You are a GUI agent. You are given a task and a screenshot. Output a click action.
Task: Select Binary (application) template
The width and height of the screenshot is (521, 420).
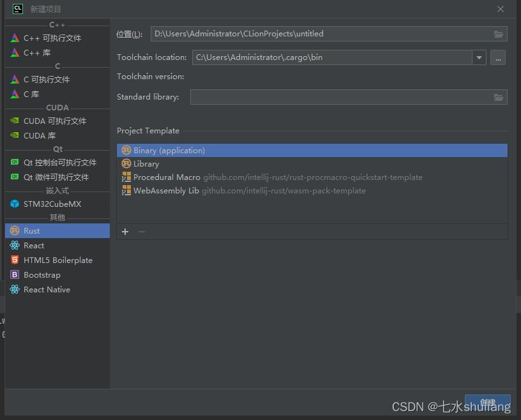(312, 151)
